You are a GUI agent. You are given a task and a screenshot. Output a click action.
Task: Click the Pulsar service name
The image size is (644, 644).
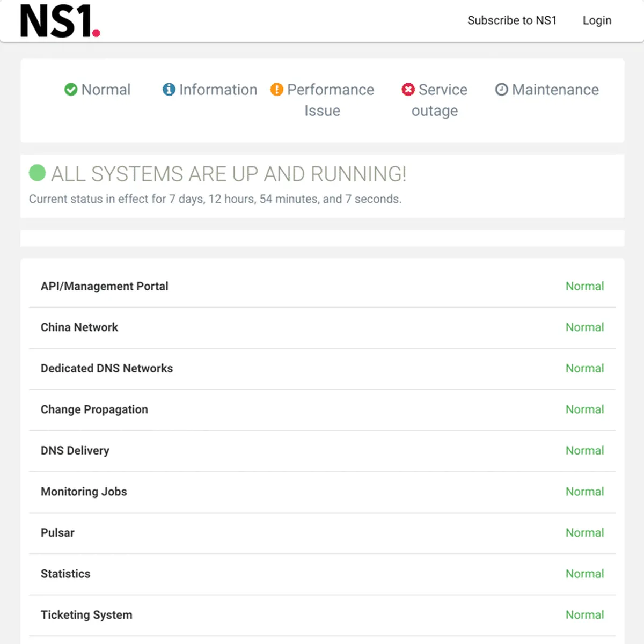coord(58,533)
